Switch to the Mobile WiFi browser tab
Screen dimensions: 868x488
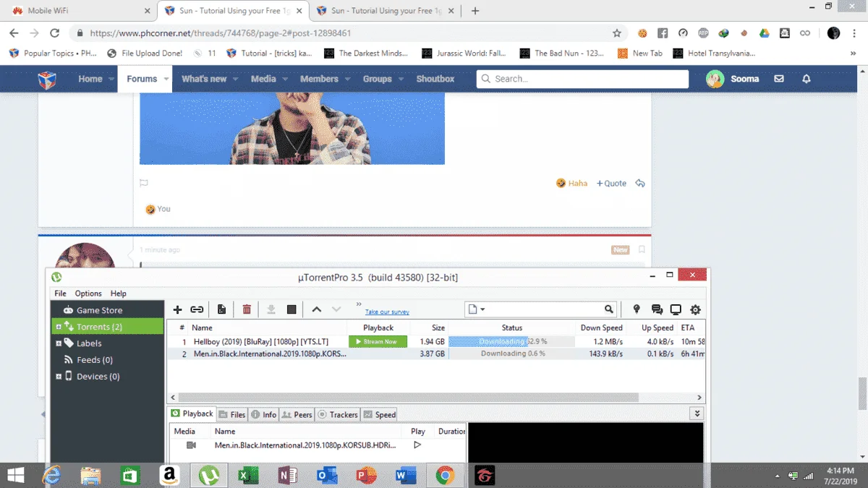[x=79, y=11]
